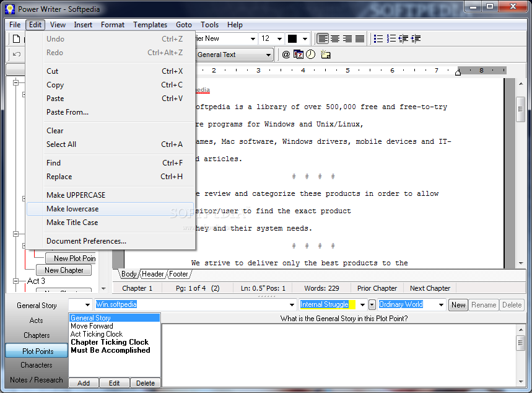
Task: Open the font name dropdown
Action: [253, 38]
